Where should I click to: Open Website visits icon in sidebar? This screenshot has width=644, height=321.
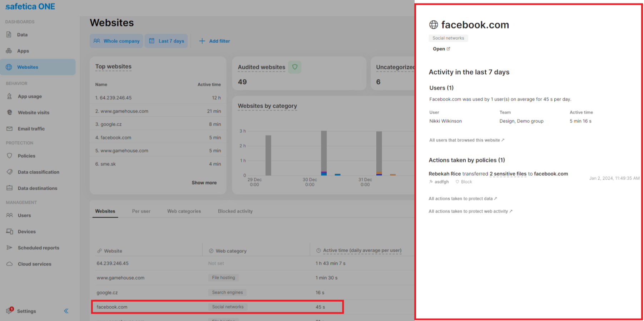[10, 112]
